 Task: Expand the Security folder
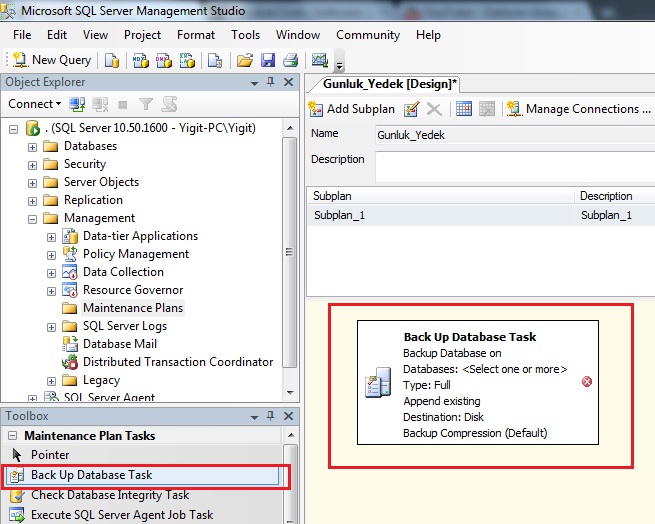click(32, 165)
